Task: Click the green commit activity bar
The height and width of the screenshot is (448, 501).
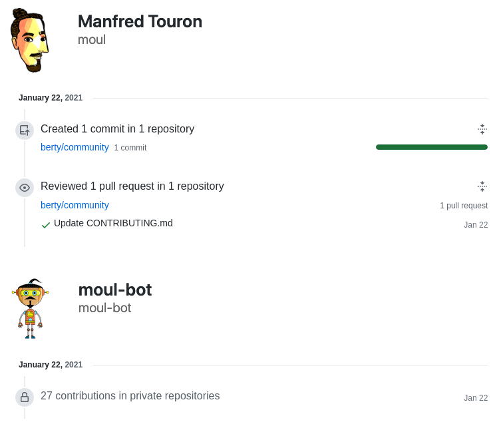Action: click(432, 147)
